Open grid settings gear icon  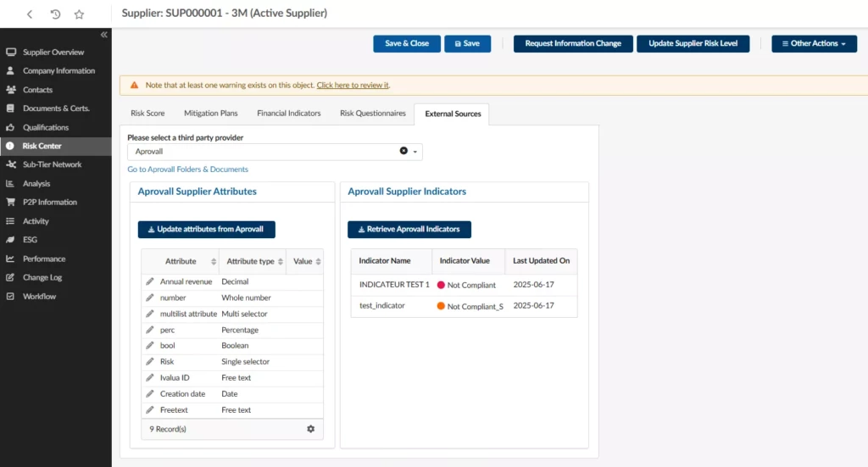click(x=310, y=429)
